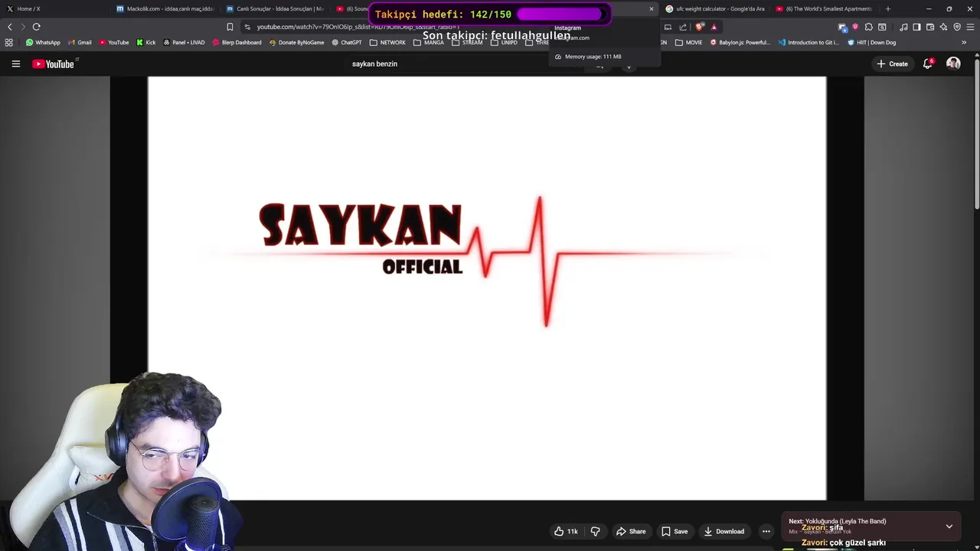Open the Blerp Dashboard bookmark
This screenshot has height=551, width=980.
pos(237,42)
